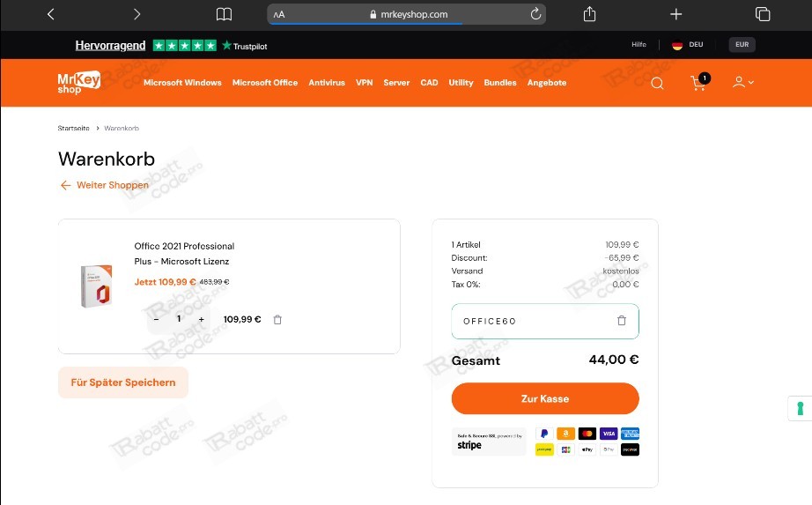Screen dimensions: 812x505
Task: Reload the page via the refresh icon
Action: (x=535, y=14)
